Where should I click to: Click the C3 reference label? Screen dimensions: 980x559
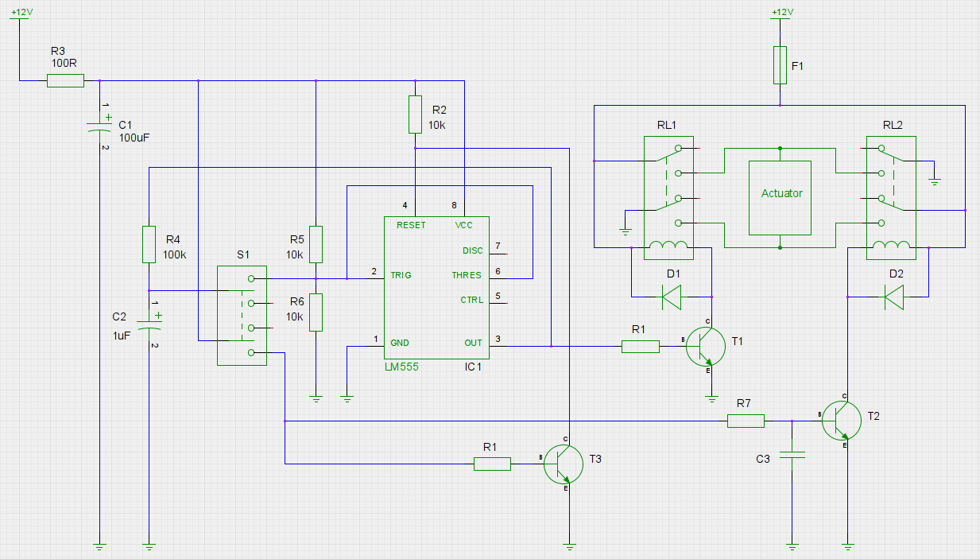[x=763, y=459]
